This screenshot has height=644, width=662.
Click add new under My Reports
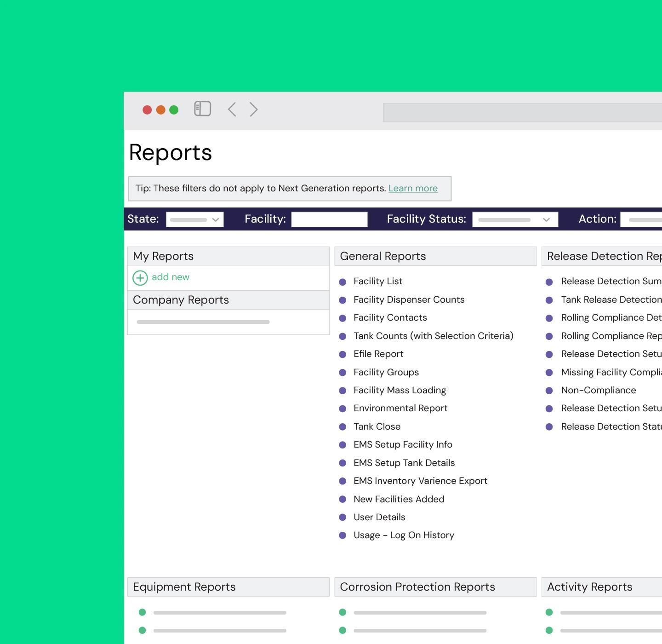point(171,277)
